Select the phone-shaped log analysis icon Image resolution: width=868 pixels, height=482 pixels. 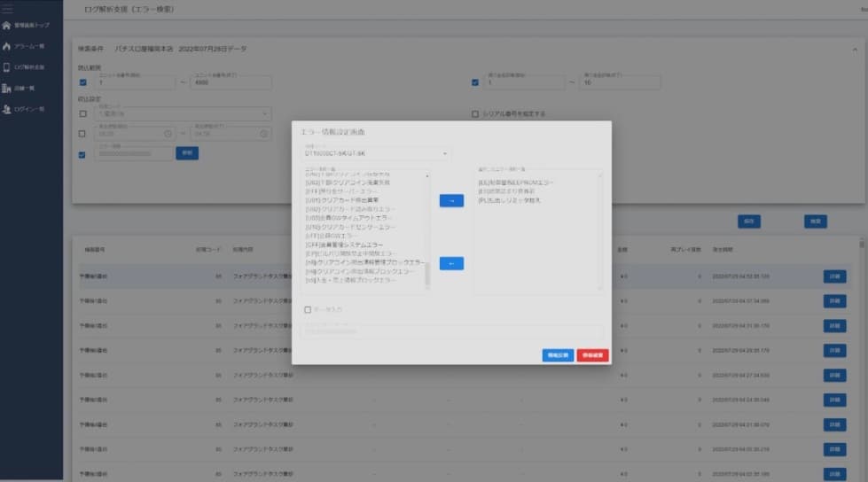point(8,67)
